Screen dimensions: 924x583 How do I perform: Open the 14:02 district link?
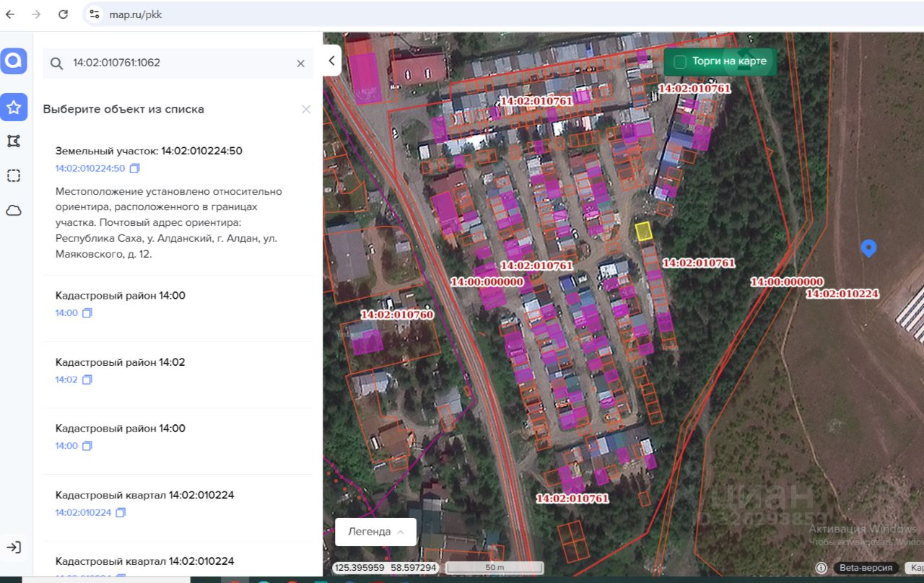[66, 380]
